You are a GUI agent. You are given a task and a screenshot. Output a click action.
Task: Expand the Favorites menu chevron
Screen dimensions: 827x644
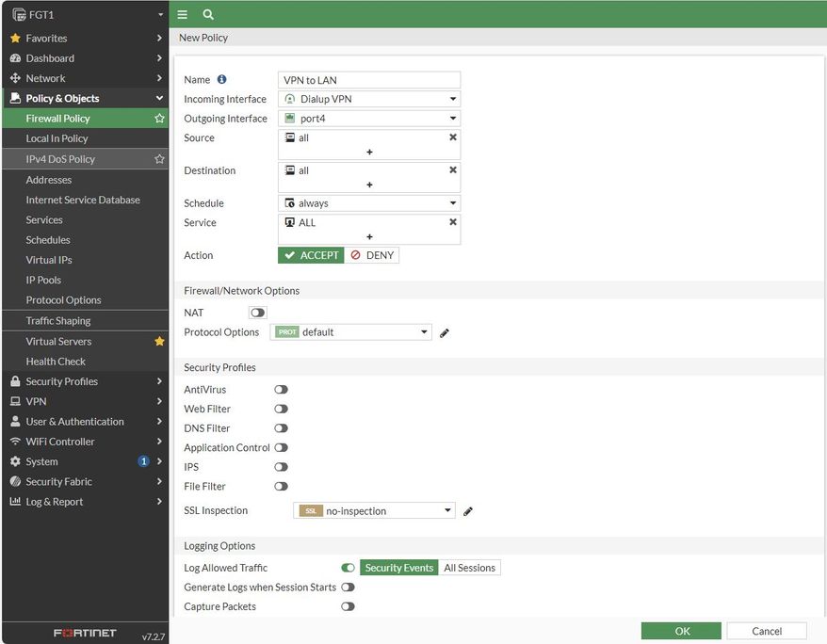point(159,39)
